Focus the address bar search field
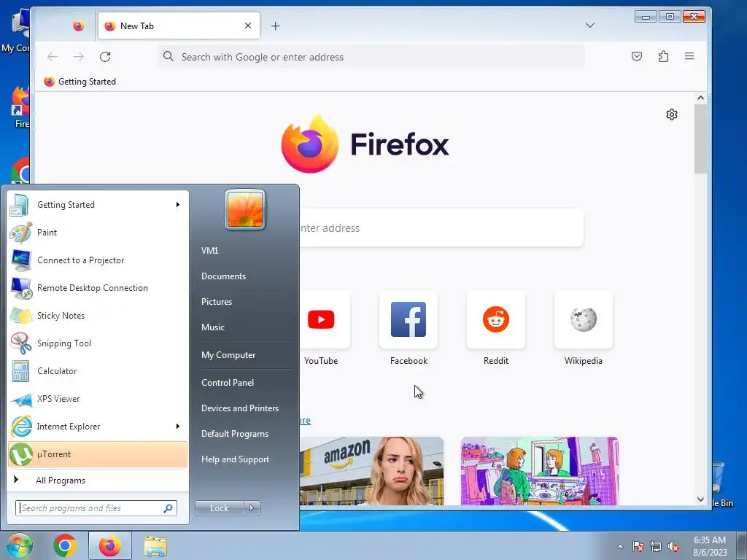 [x=371, y=57]
